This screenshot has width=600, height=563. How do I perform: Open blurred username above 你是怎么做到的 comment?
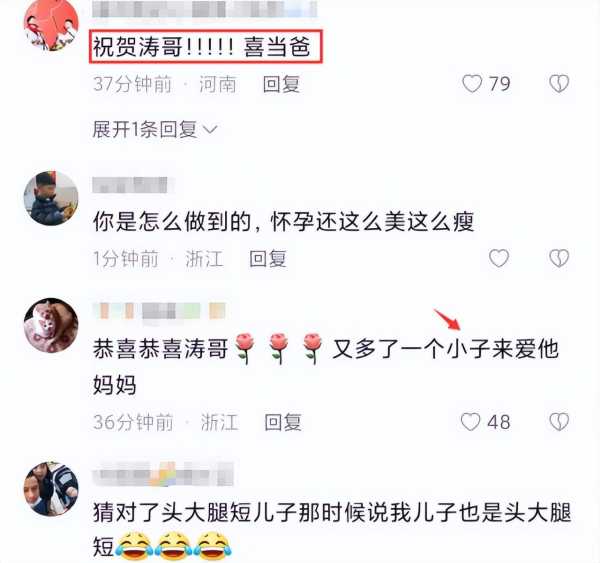[x=130, y=185]
